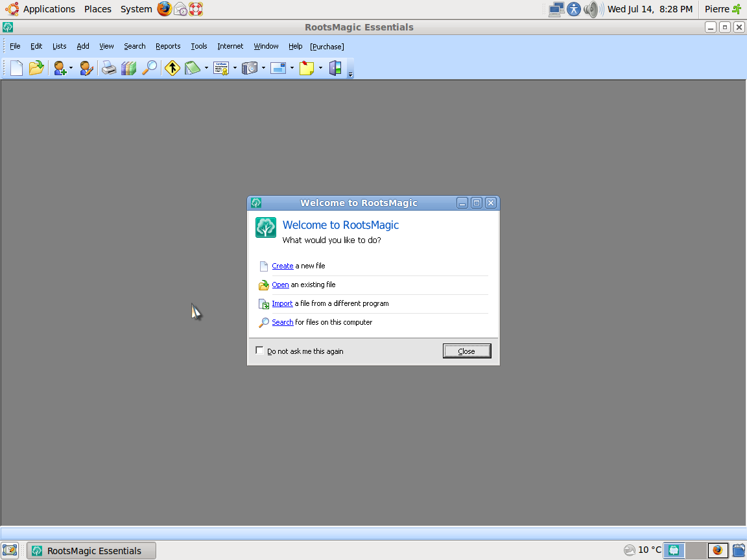Open the Edit menu
Image resolution: width=747 pixels, height=560 pixels.
click(x=36, y=46)
